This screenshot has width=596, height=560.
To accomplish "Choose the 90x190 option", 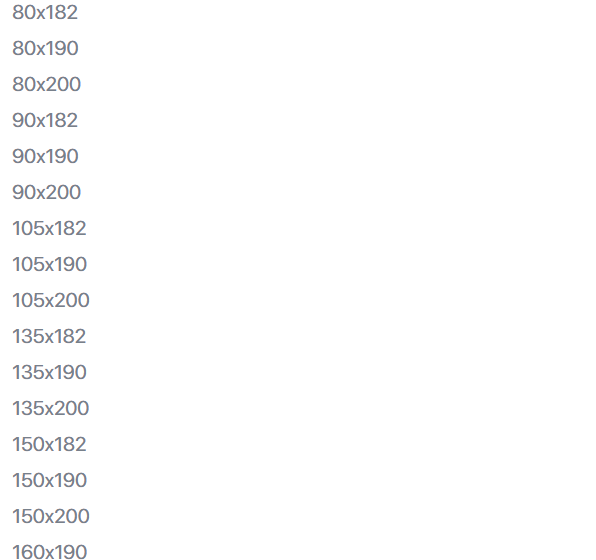I will click(x=45, y=156).
